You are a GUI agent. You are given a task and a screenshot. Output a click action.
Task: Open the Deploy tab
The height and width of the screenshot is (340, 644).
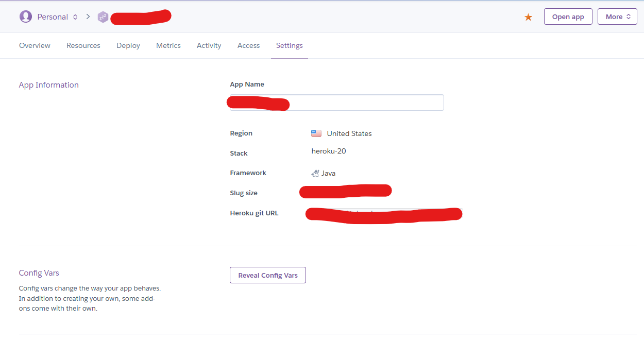pos(128,45)
